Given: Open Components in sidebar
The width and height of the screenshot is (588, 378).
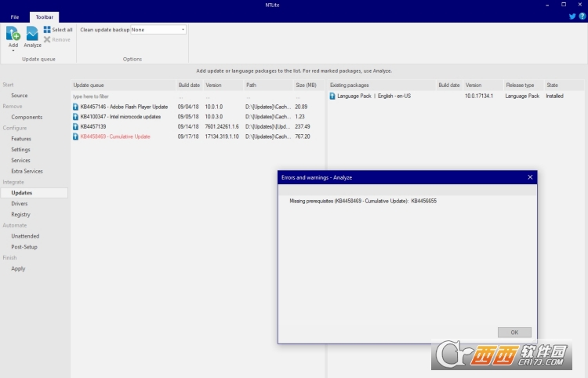Looking at the screenshot, I should (27, 117).
